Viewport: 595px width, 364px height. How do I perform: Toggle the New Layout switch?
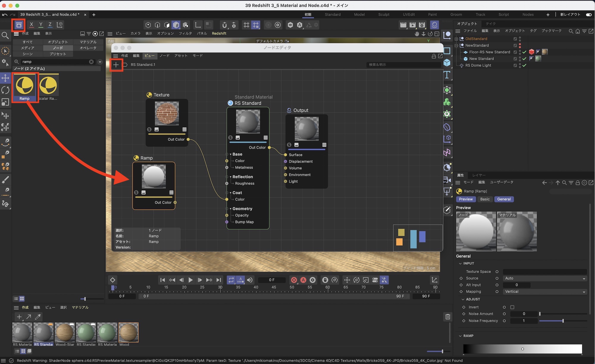tap(588, 15)
